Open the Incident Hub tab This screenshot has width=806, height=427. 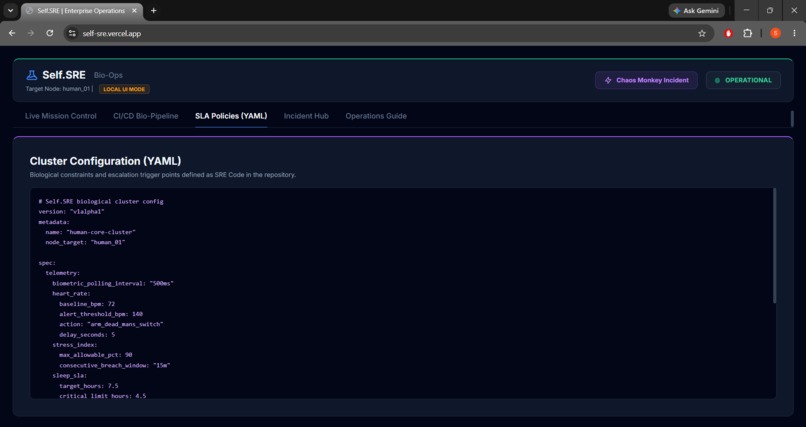306,116
